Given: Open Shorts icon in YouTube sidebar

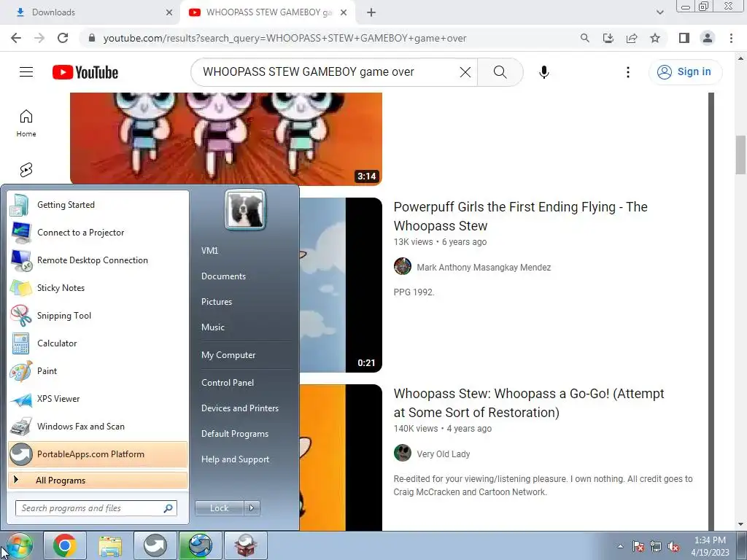Looking at the screenshot, I should click(26, 169).
